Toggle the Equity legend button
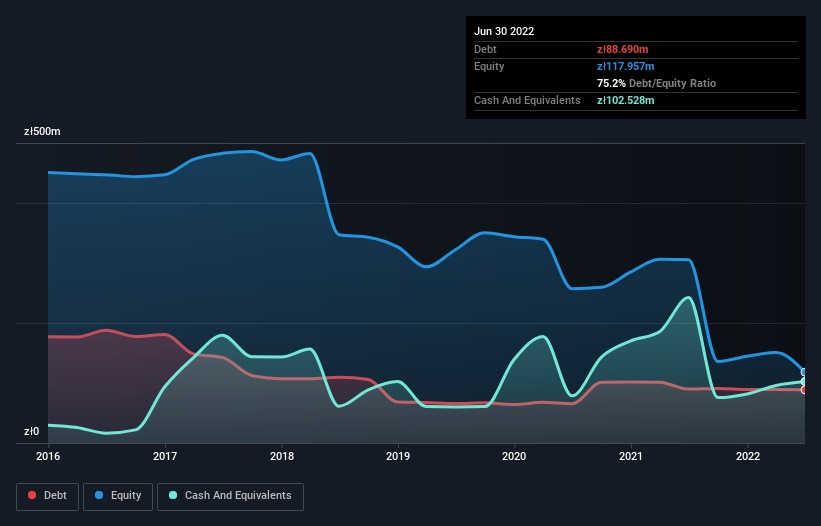 click(x=118, y=496)
